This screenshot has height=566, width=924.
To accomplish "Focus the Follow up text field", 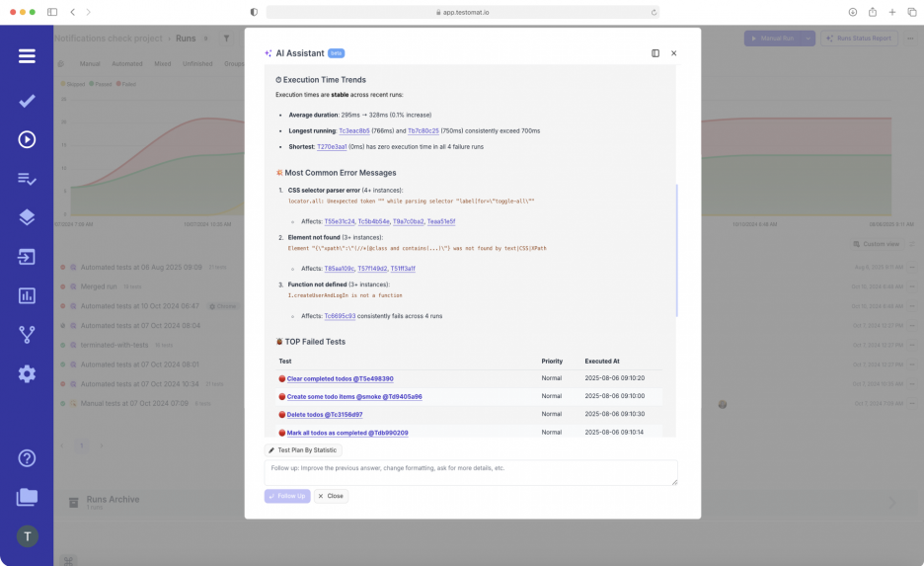I will (x=471, y=472).
